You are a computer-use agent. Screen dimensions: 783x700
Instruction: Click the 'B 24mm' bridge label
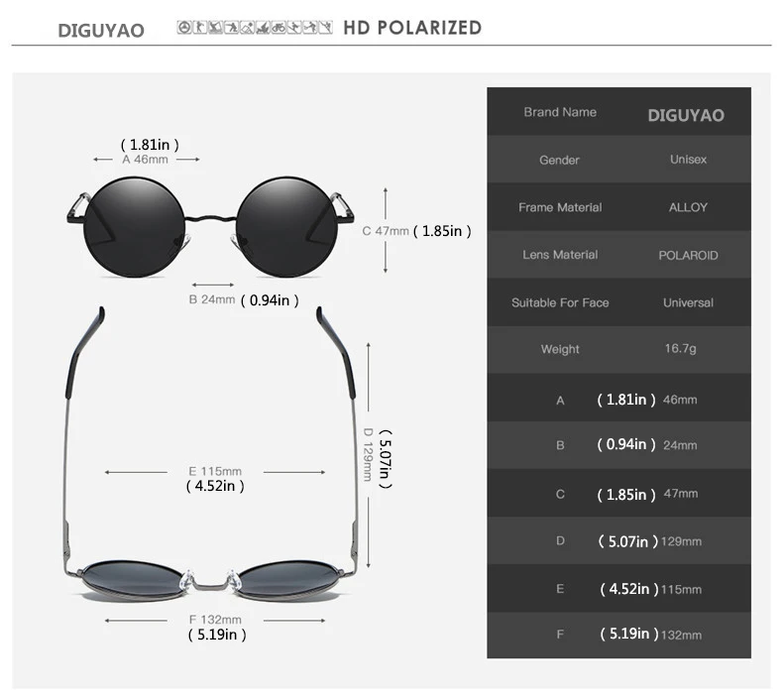(x=212, y=299)
